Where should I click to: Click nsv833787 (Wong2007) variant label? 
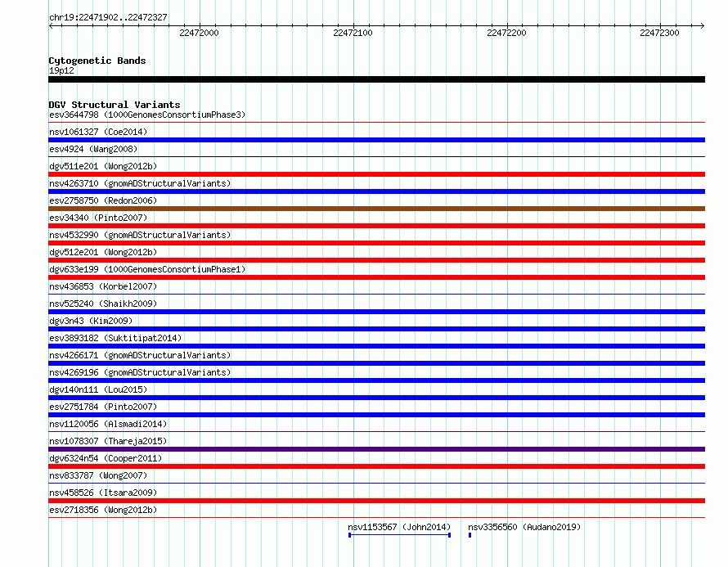98,475
